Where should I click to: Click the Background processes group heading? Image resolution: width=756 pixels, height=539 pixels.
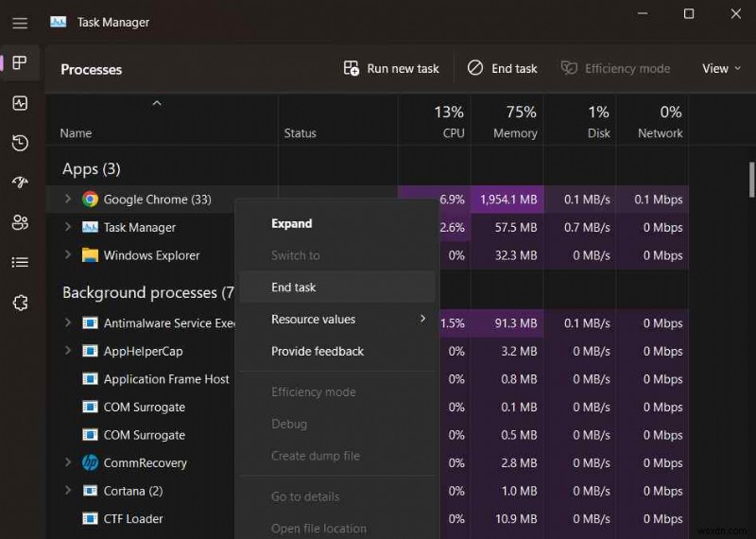coord(148,293)
